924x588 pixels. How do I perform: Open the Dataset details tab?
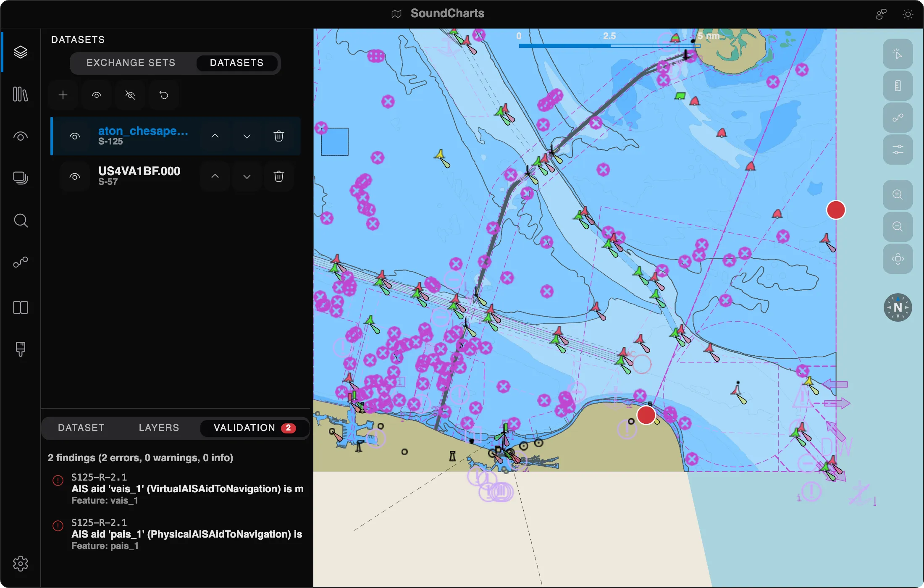point(81,428)
